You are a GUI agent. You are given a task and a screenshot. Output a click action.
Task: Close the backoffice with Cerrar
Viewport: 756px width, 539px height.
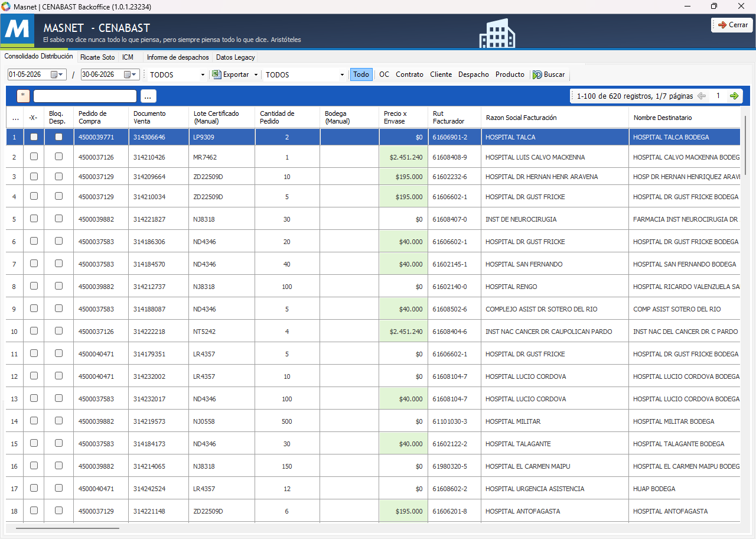click(732, 25)
